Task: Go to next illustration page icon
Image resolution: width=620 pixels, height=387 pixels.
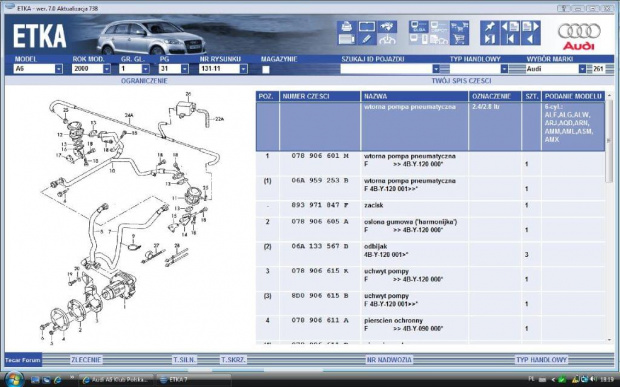Action: coord(531,27)
